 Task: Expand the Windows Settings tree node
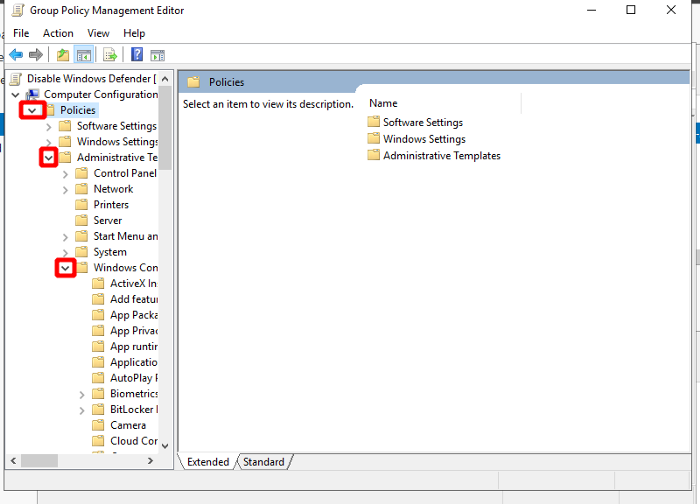click(x=49, y=142)
